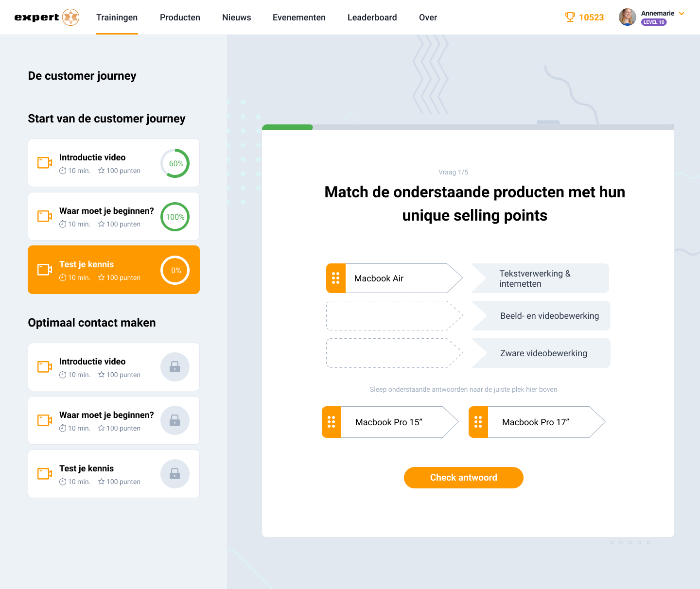Click the 60% progress ring
This screenshot has height=589, width=700.
(175, 163)
